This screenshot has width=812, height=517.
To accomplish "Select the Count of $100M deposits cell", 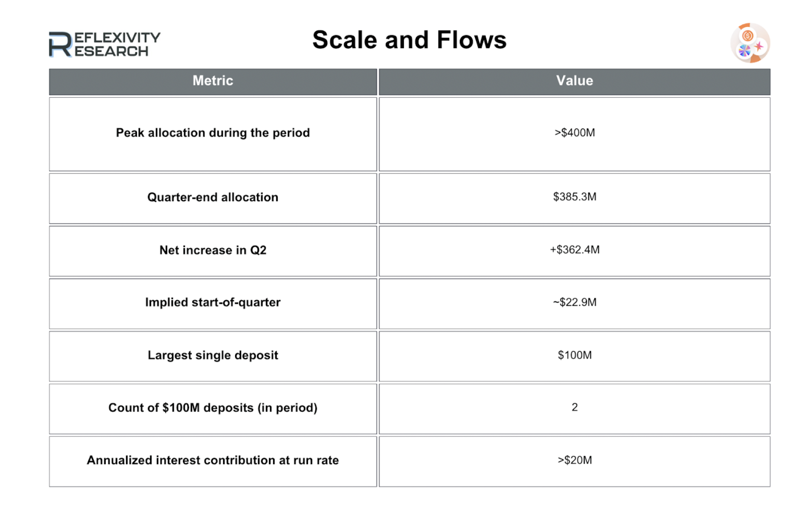I will pyautogui.click(x=213, y=408).
